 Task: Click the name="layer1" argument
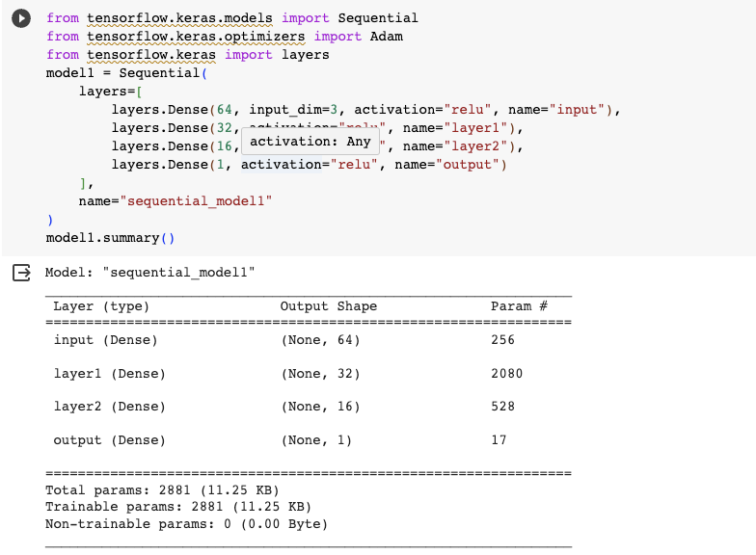(459, 128)
